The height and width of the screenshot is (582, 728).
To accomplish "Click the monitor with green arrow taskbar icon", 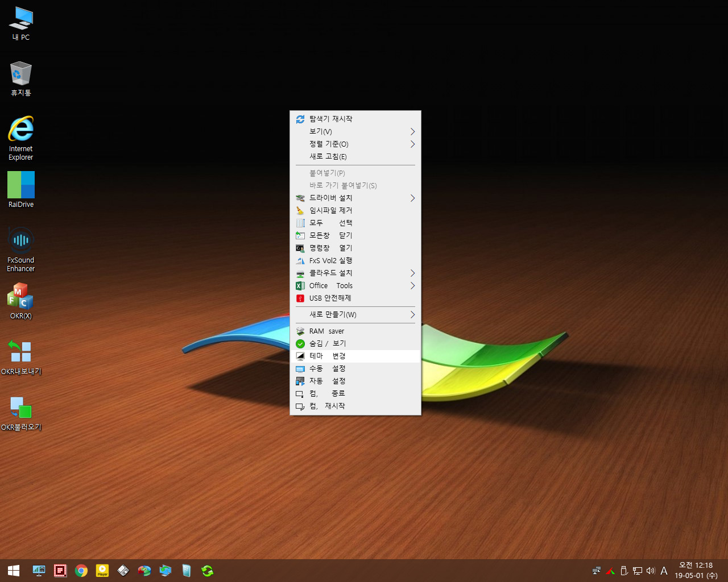I will coord(166,571).
